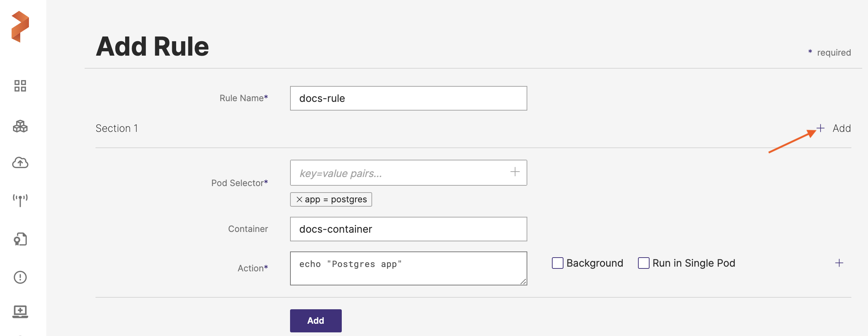This screenshot has width=868, height=336.
Task: Click the Add text for Section 1
Action: [x=841, y=128]
